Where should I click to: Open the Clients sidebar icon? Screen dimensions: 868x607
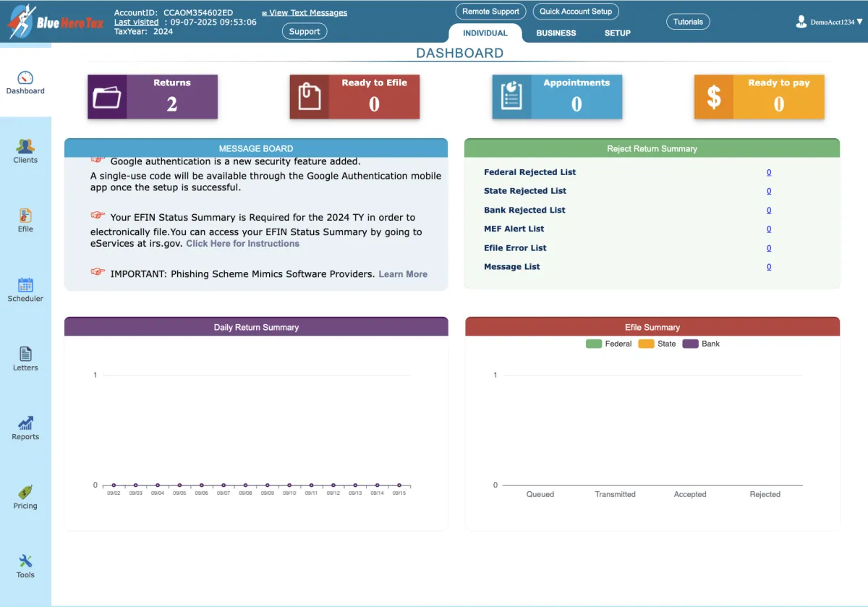pos(25,147)
